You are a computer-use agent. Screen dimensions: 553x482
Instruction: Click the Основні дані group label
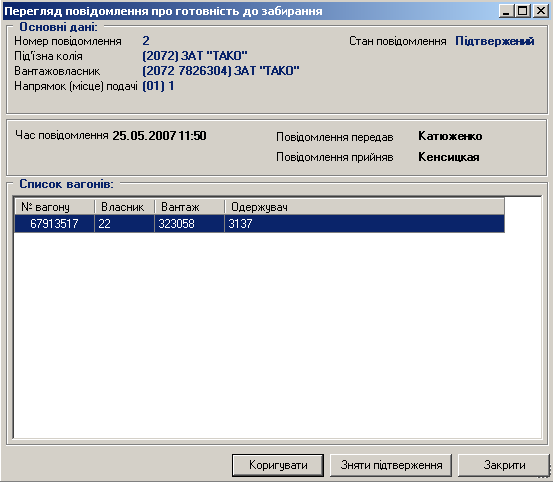[x=58, y=27]
